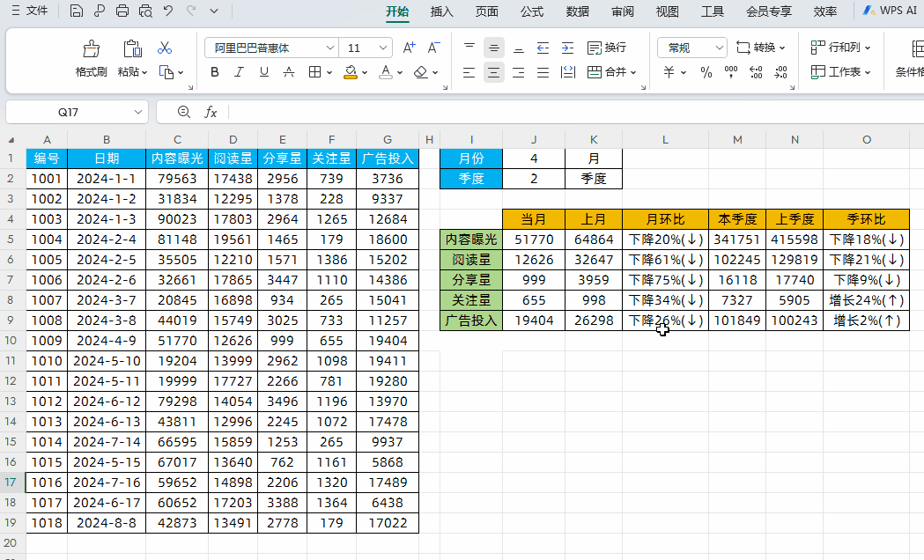This screenshot has height=560, width=924.
Task: Click the Paste (粘贴) clipboard icon
Action: coord(132,49)
